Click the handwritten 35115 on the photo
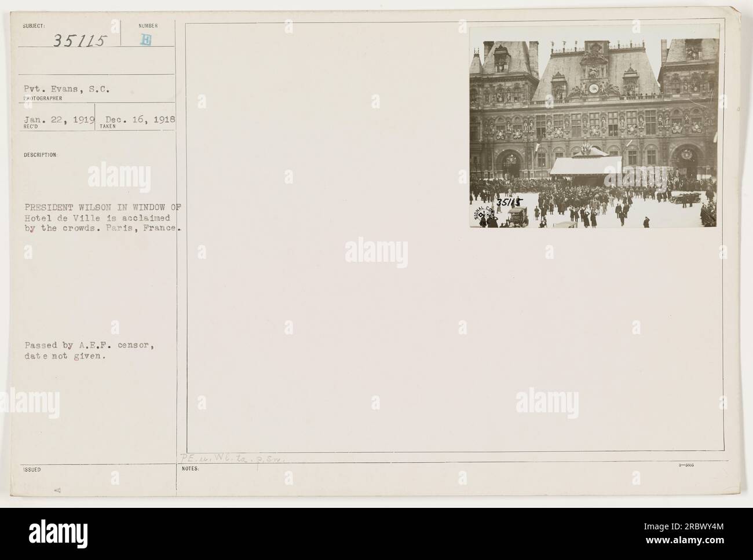 coord(510,202)
